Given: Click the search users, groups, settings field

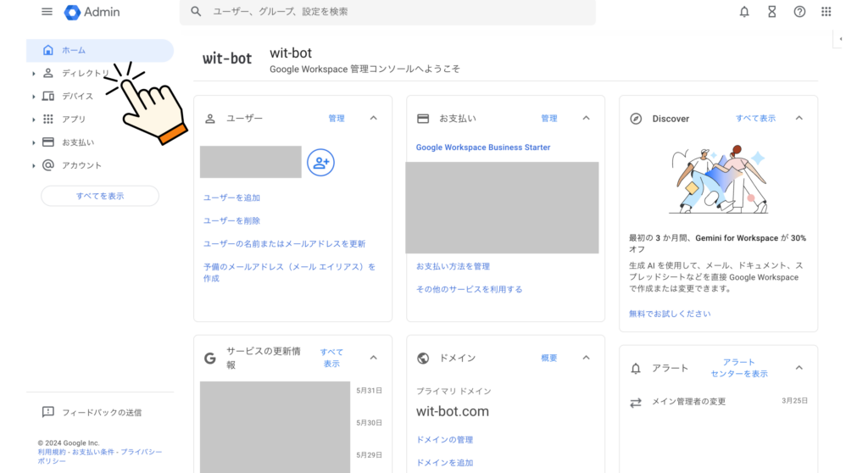Looking at the screenshot, I should pos(387,12).
